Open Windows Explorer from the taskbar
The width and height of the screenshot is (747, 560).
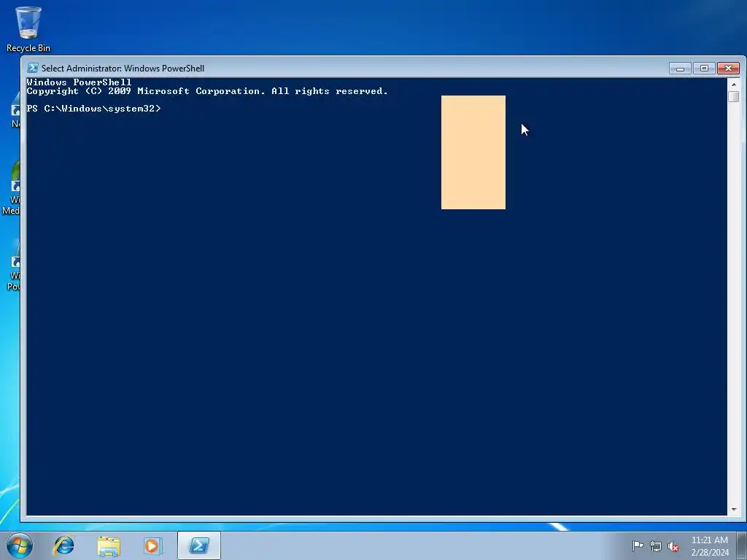pos(109,545)
